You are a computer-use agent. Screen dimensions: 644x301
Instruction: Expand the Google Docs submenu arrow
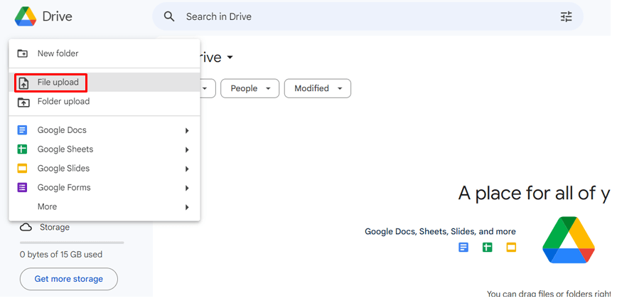[x=187, y=131]
